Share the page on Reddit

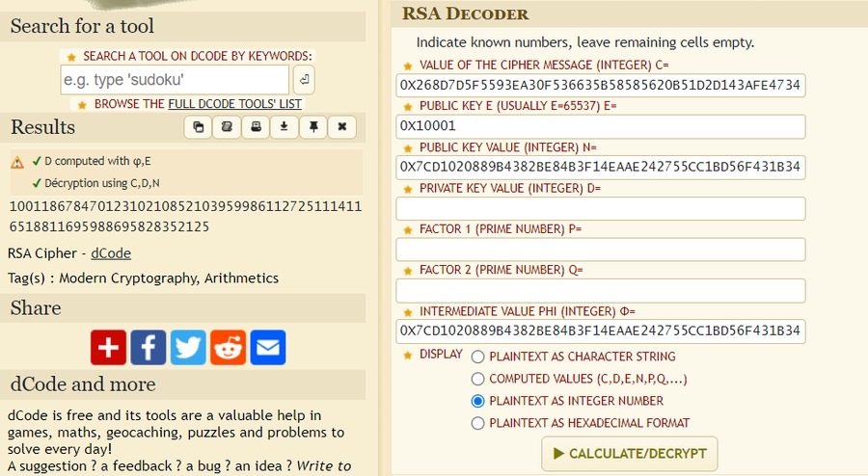[x=228, y=347]
